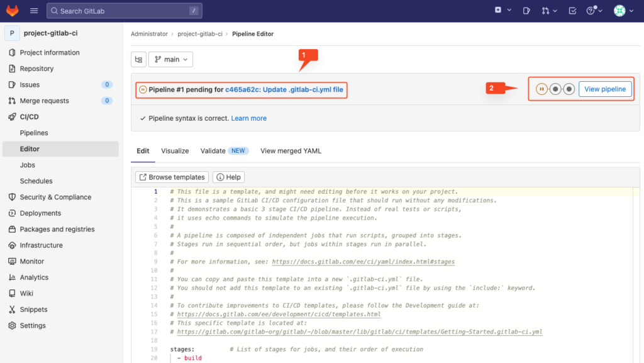The height and width of the screenshot is (363, 644).
Task: Click the CI/CD rocket icon
Action: point(12,116)
